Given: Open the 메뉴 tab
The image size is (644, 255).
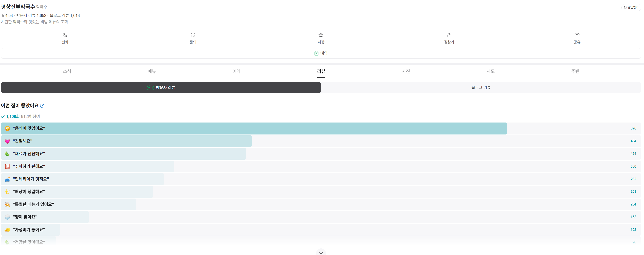Looking at the screenshot, I should coord(152,71).
